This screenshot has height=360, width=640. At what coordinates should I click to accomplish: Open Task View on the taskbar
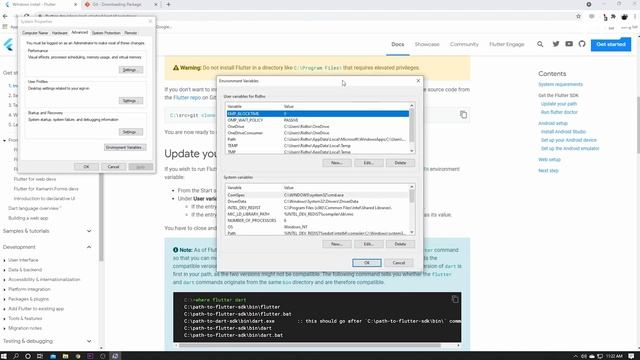pos(40,356)
